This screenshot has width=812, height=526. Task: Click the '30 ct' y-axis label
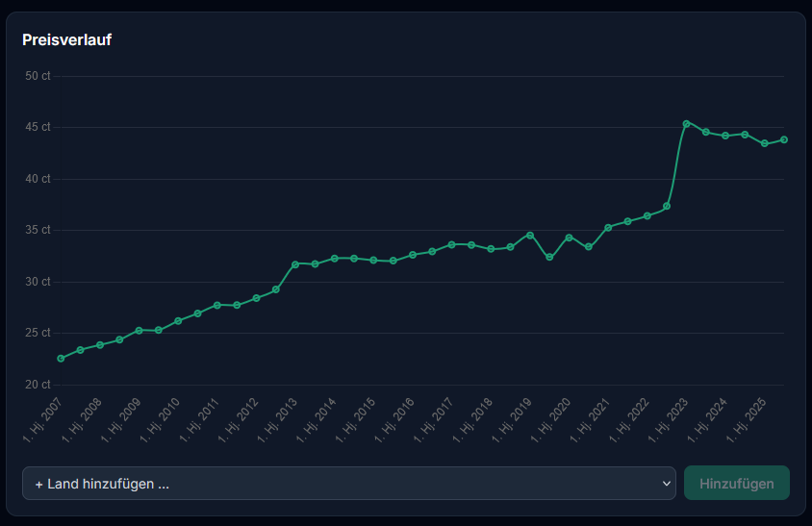(38, 282)
